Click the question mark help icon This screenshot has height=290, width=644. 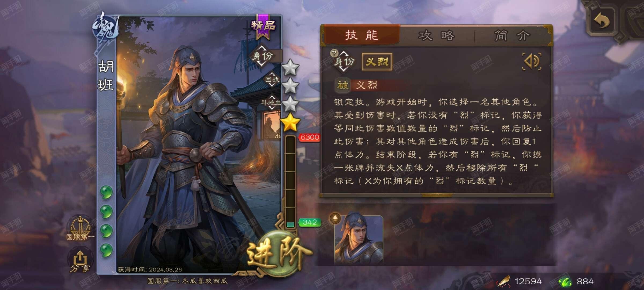point(334,53)
